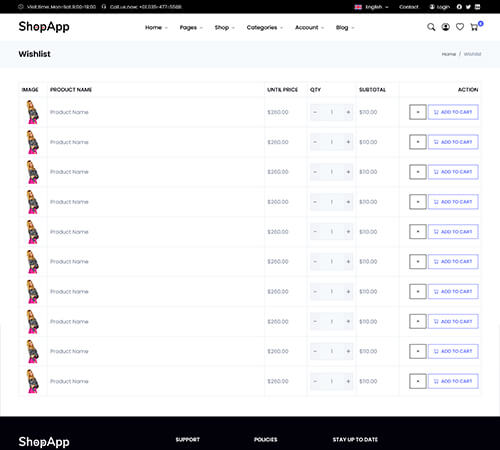
Task: Expand the Account menu dropdown
Action: click(309, 27)
